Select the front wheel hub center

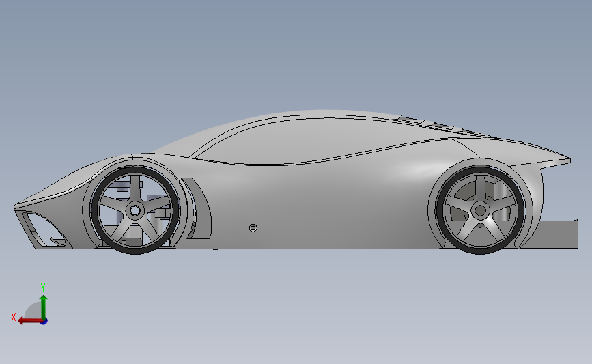coord(135,211)
